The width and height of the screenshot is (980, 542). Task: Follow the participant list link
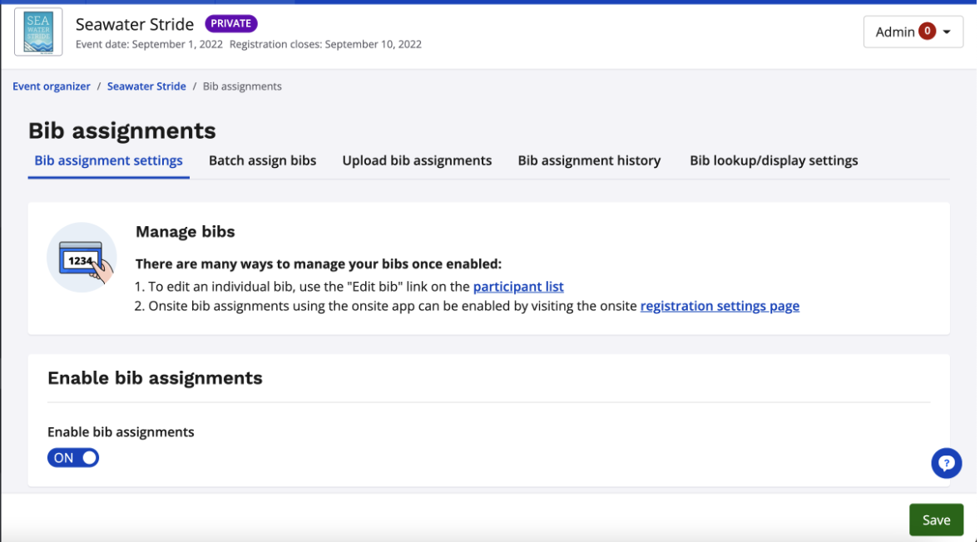(518, 287)
